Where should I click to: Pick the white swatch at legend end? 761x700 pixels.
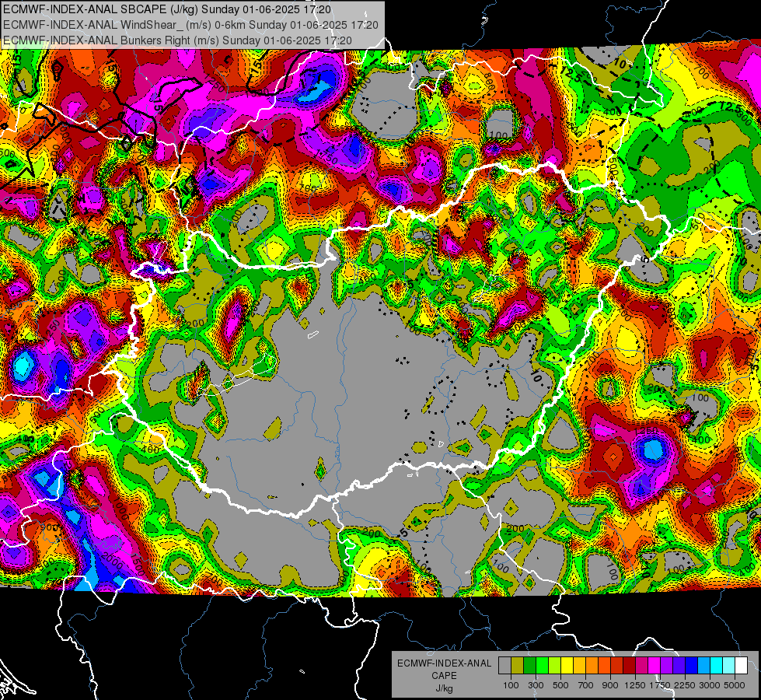[x=742, y=666]
